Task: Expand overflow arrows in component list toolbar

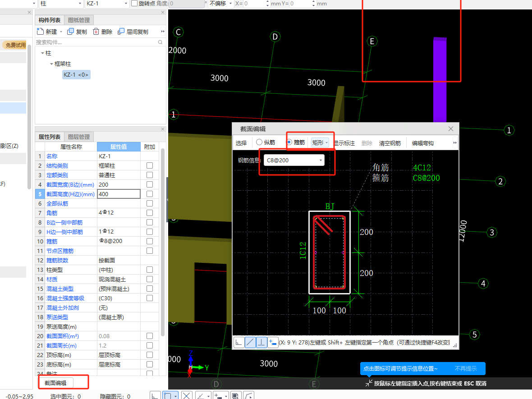Action: pyautogui.click(x=163, y=32)
